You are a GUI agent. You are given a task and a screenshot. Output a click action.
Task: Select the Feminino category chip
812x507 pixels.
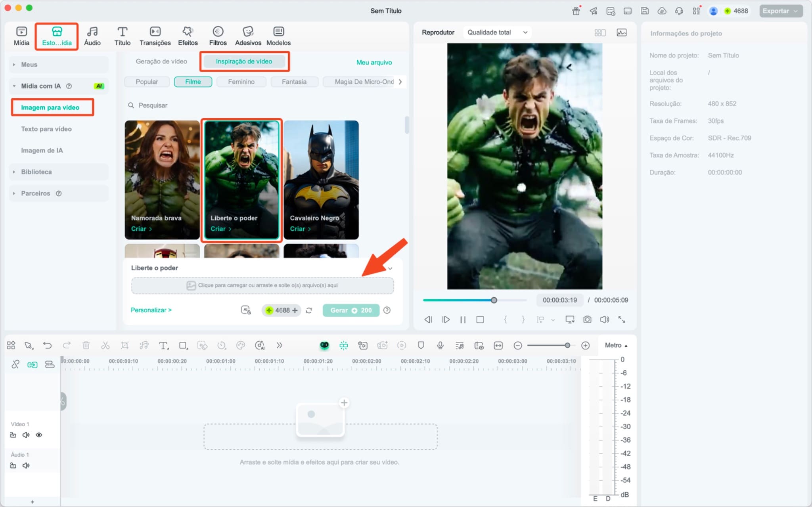point(241,82)
